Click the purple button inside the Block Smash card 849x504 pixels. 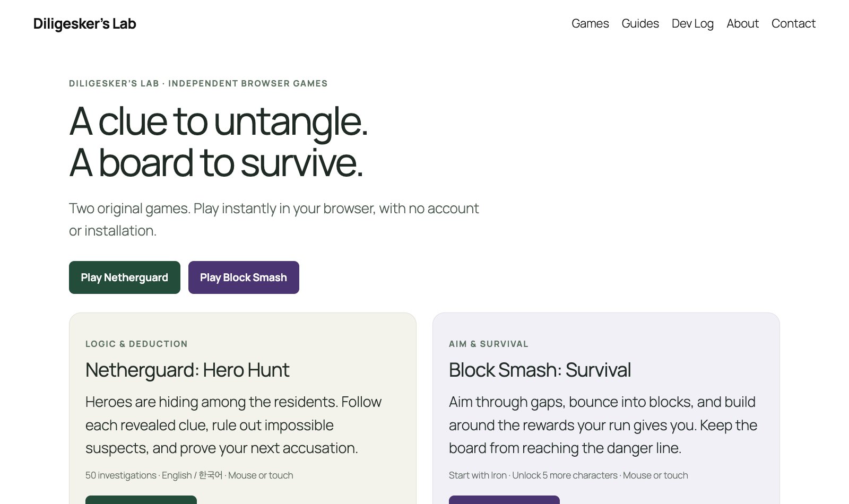pos(504,500)
